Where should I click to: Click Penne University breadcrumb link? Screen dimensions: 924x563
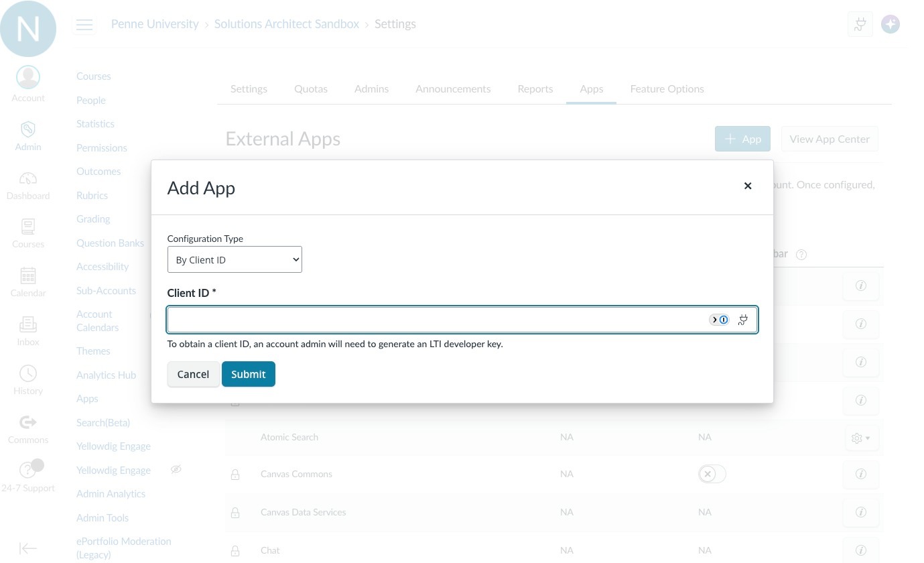pyautogui.click(x=155, y=24)
